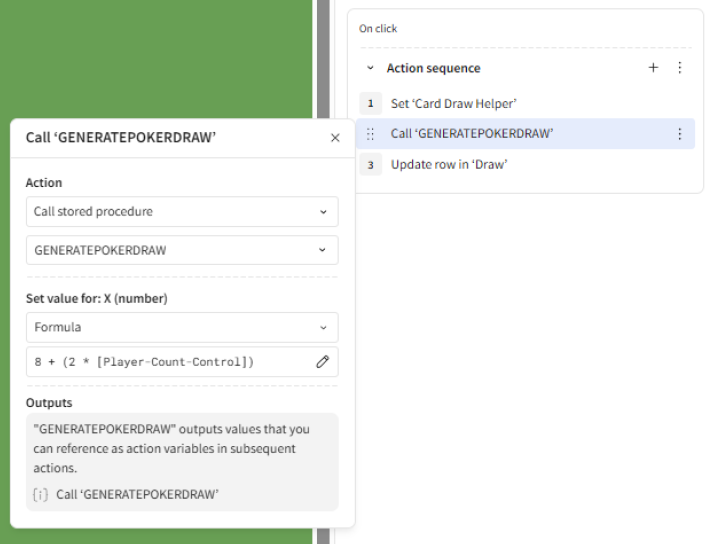
Task: Click the step number 1 badge
Action: point(370,103)
